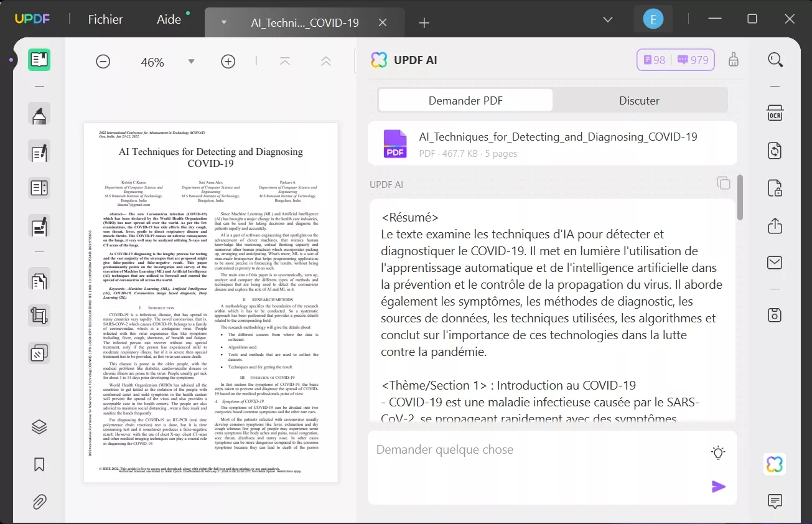This screenshot has width=812, height=524.
Task: Copy the AI summary response
Action: tap(723, 183)
